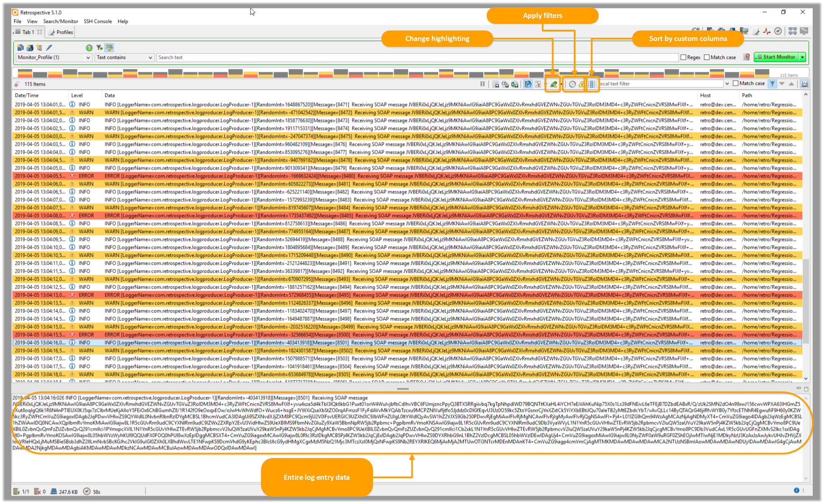
Task: Select the WARN row with Message=[8472]
Action: (x=407, y=113)
